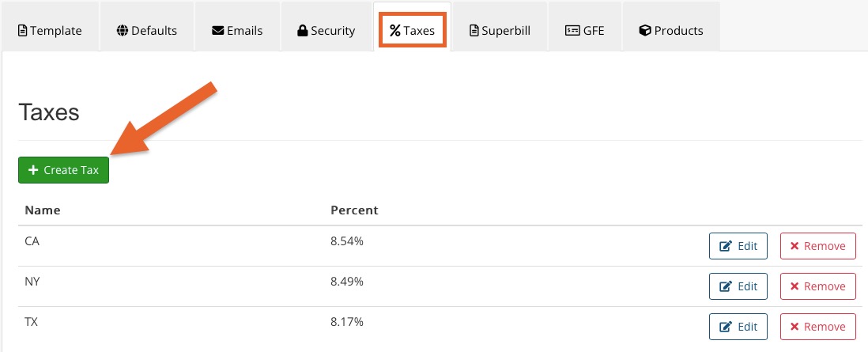Click the envelope icon on Emails tab

pos(217,31)
